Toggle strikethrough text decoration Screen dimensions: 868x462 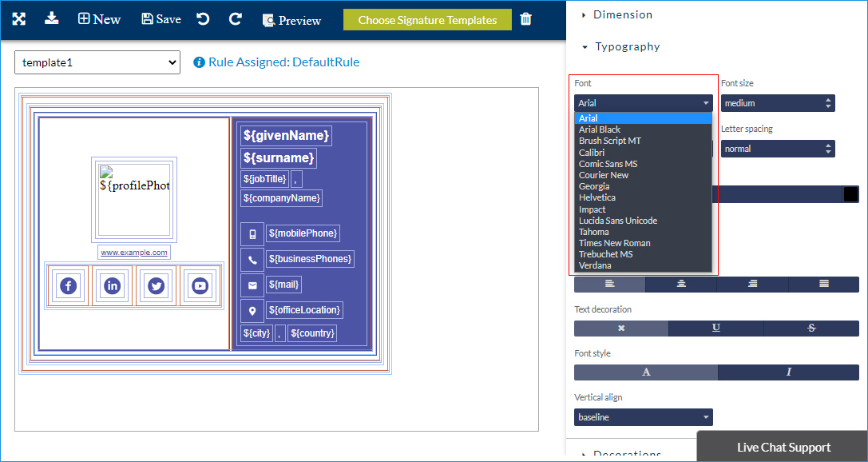(811, 328)
